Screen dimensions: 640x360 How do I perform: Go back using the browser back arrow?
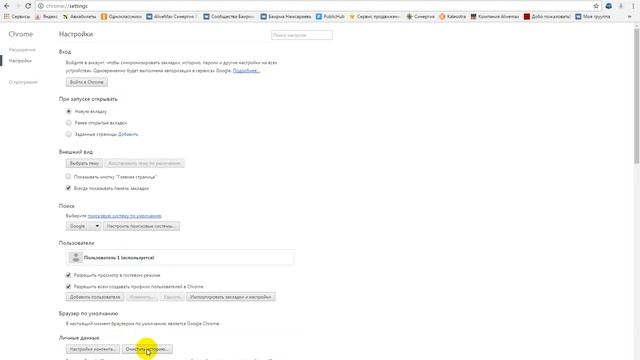pos(7,6)
